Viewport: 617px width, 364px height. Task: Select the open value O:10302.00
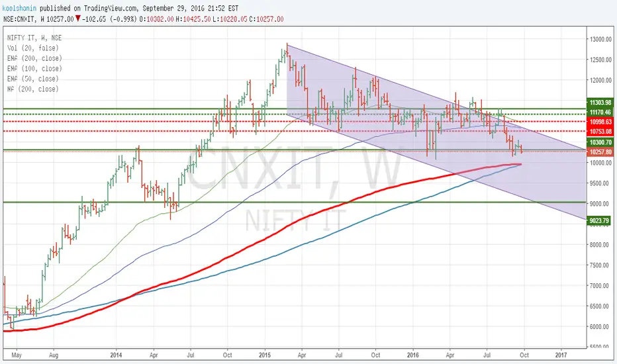point(157,19)
